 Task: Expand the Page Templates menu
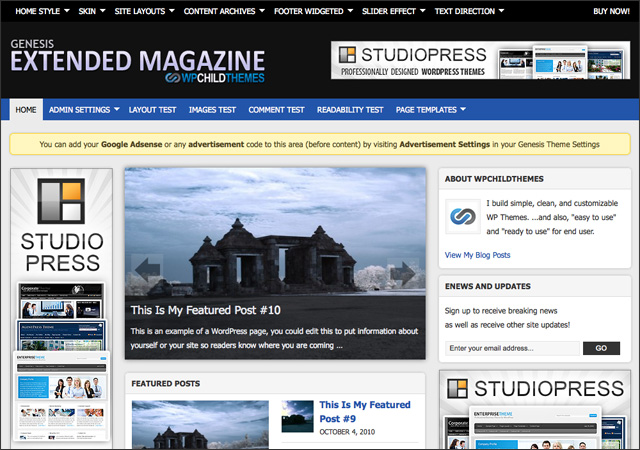click(431, 110)
